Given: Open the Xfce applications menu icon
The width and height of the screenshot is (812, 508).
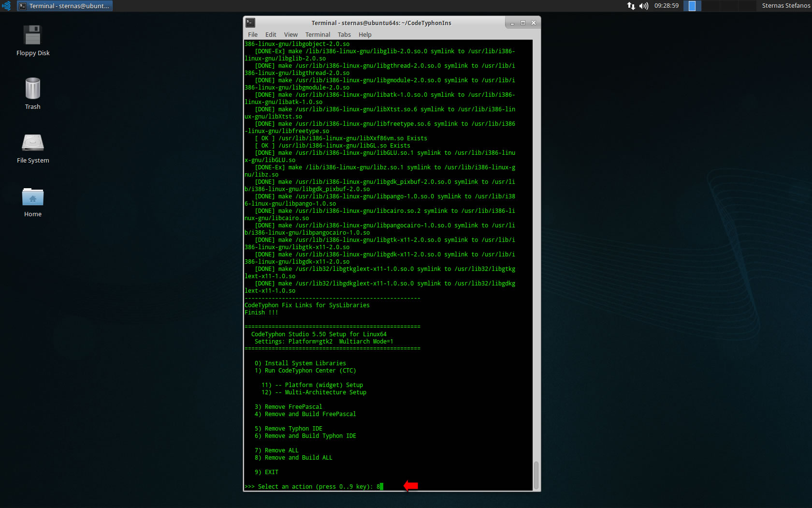Looking at the screenshot, I should (x=7, y=6).
